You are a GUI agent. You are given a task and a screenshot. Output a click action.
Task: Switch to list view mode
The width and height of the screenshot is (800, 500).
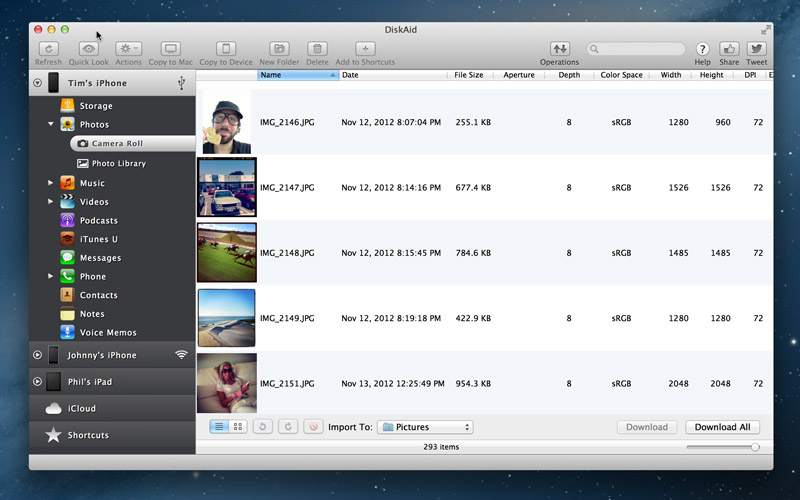point(219,427)
